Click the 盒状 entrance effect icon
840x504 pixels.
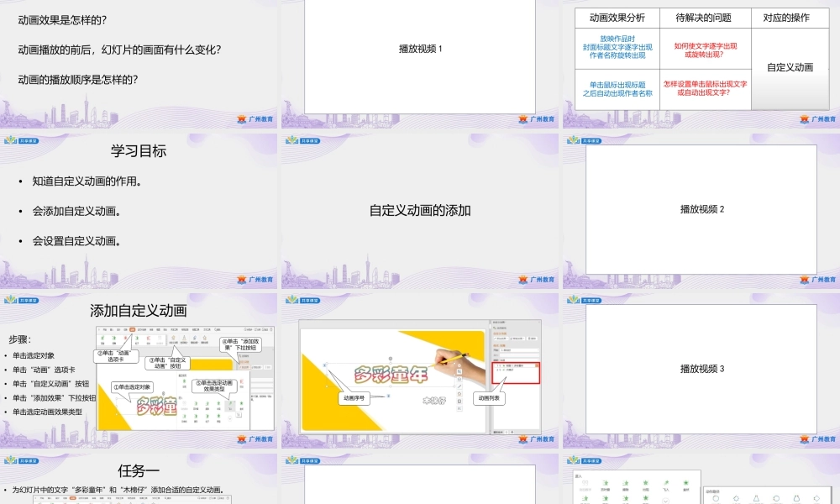click(645, 481)
